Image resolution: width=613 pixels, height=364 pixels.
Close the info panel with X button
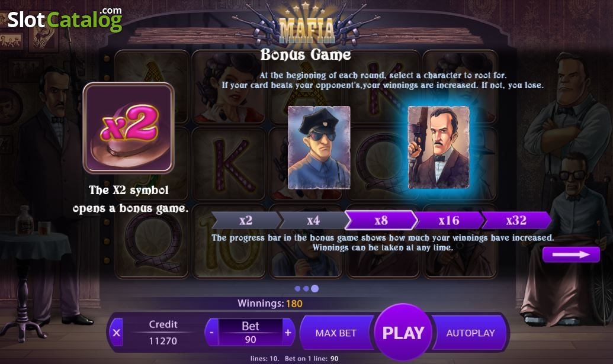coord(116,333)
